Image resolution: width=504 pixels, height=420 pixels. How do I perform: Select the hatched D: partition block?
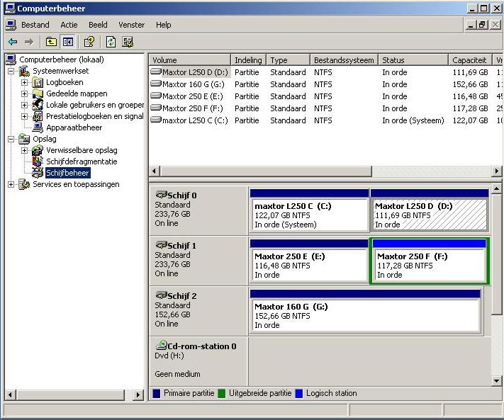click(x=430, y=210)
